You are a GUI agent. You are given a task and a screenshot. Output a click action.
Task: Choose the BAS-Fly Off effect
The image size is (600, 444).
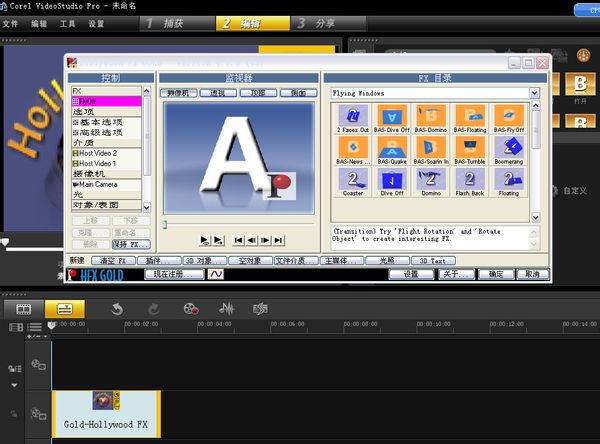coord(509,119)
